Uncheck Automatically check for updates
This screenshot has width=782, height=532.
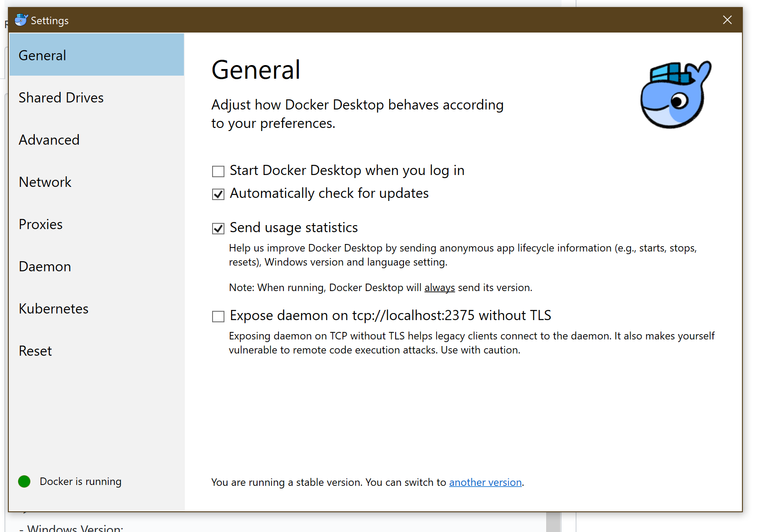[x=218, y=194]
